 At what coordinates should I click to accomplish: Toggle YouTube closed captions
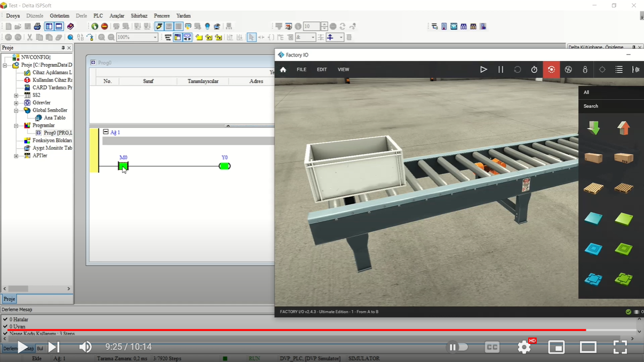pyautogui.click(x=492, y=347)
